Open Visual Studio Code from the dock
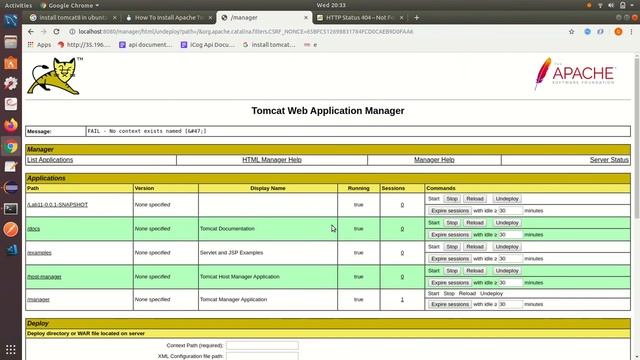 point(11,250)
